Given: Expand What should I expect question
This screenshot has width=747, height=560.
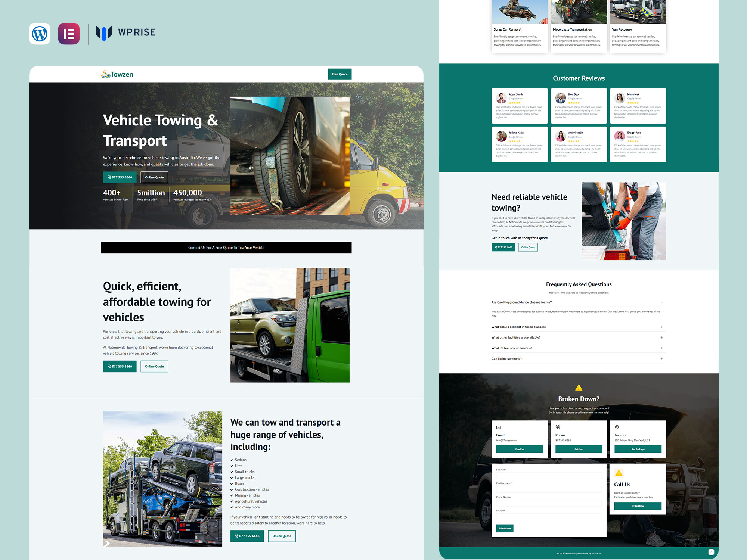Looking at the screenshot, I should (579, 327).
